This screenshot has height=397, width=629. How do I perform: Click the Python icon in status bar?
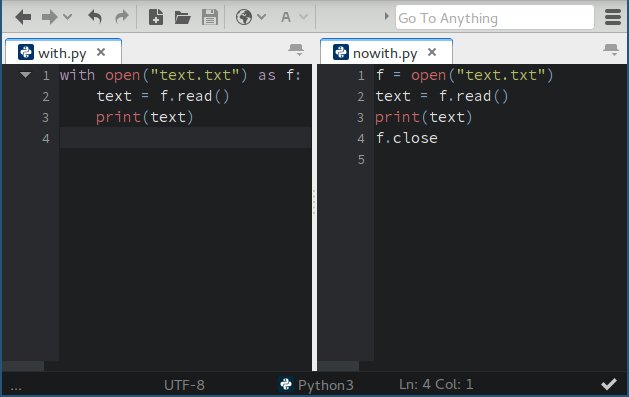[x=286, y=384]
